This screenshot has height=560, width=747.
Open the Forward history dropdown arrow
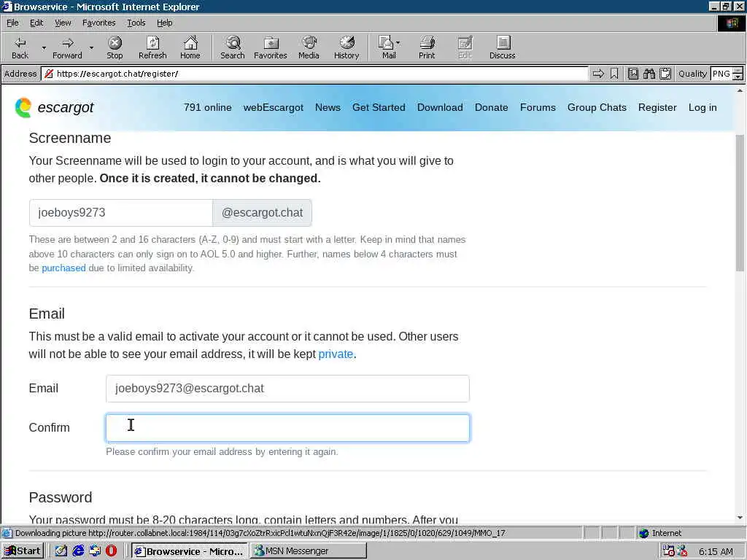pos(91,47)
